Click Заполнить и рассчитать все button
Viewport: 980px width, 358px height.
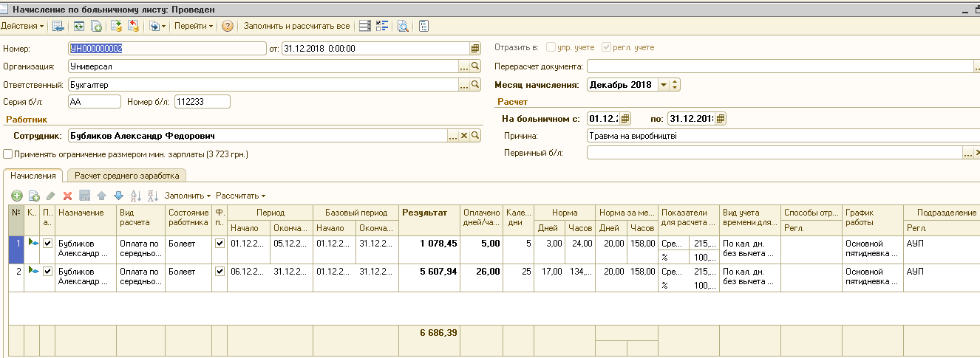[296, 26]
